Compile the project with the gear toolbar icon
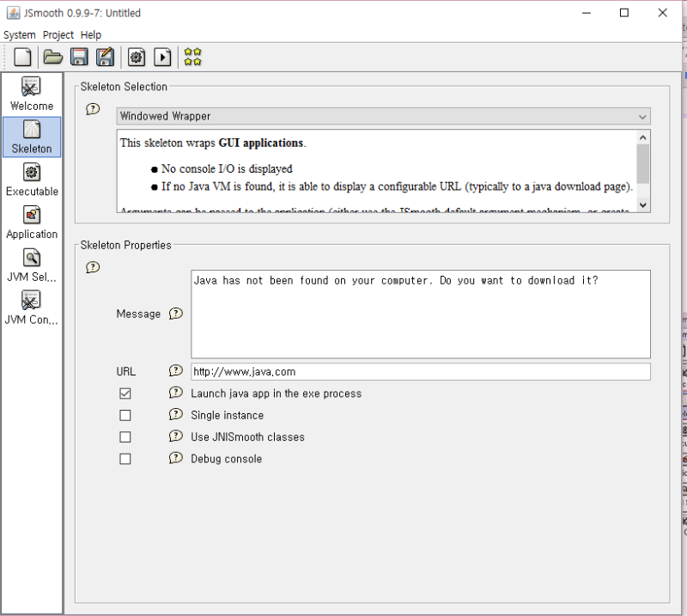This screenshot has height=616, width=687. (137, 58)
